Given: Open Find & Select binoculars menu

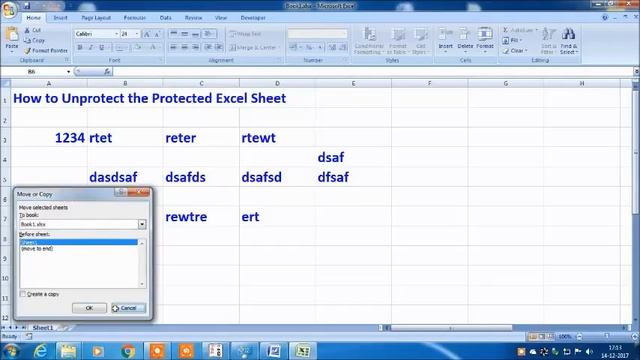Looking at the screenshot, I should click(569, 41).
